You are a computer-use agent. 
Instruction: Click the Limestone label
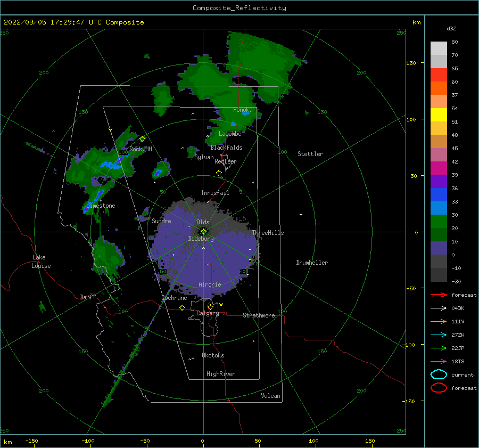[x=101, y=206]
